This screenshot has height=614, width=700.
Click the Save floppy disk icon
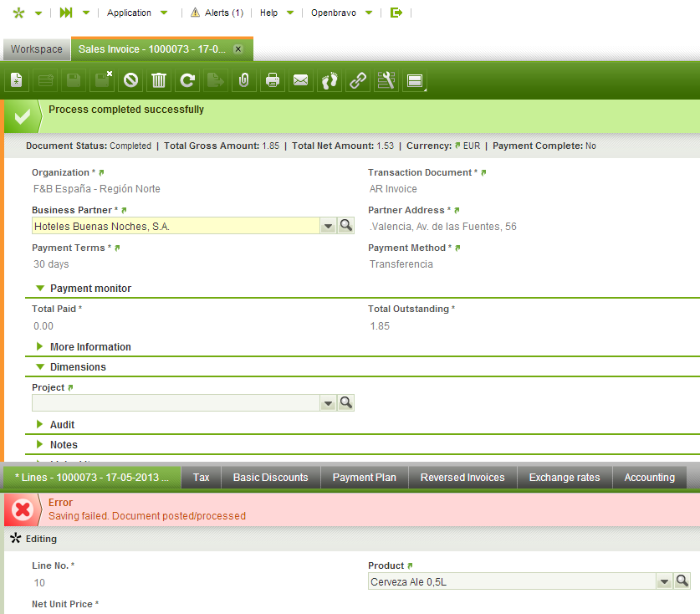[74, 80]
